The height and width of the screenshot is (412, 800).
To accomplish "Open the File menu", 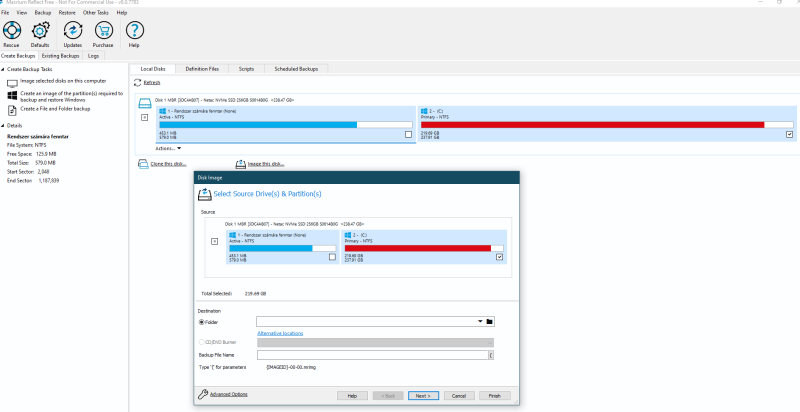I will pyautogui.click(x=5, y=13).
